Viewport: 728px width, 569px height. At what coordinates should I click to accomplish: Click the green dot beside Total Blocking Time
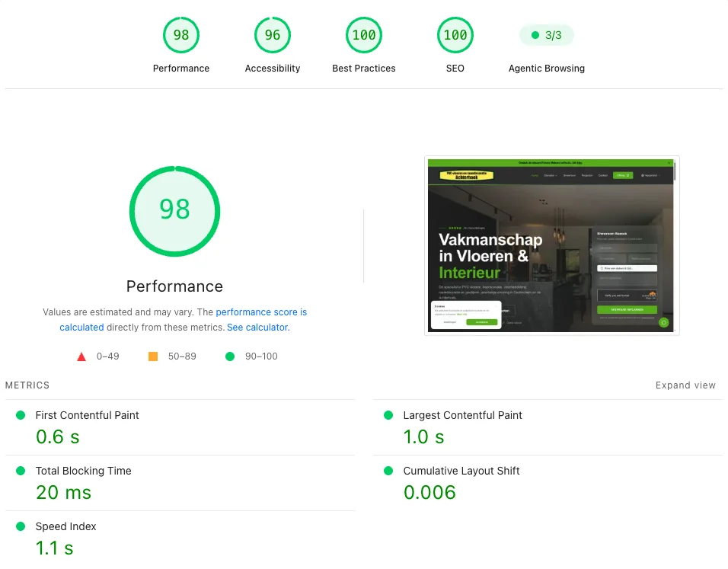(21, 471)
